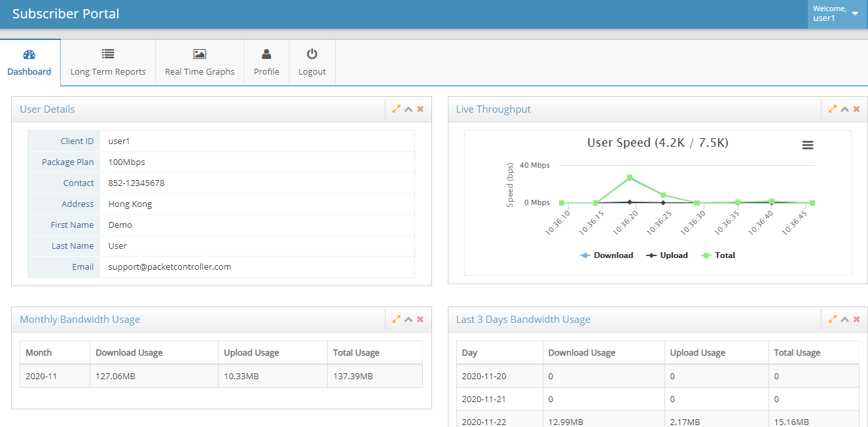This screenshot has width=868, height=427.
Task: Click the Hong Kong address value
Action: coord(130,204)
